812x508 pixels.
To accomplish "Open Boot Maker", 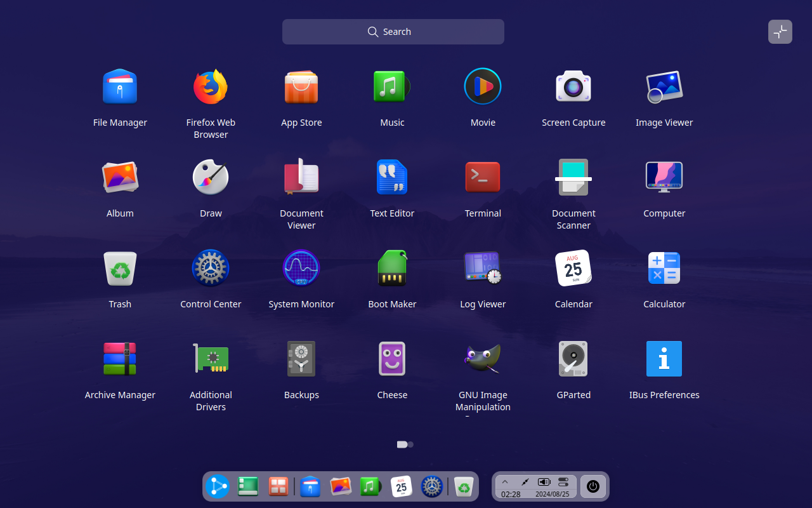I will (x=392, y=268).
